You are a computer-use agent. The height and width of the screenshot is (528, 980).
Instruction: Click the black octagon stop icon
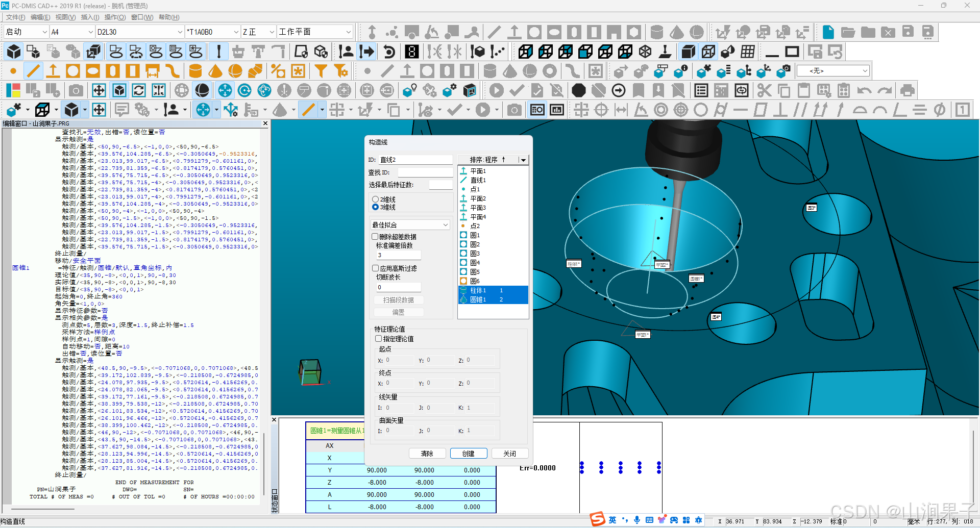[x=579, y=91]
